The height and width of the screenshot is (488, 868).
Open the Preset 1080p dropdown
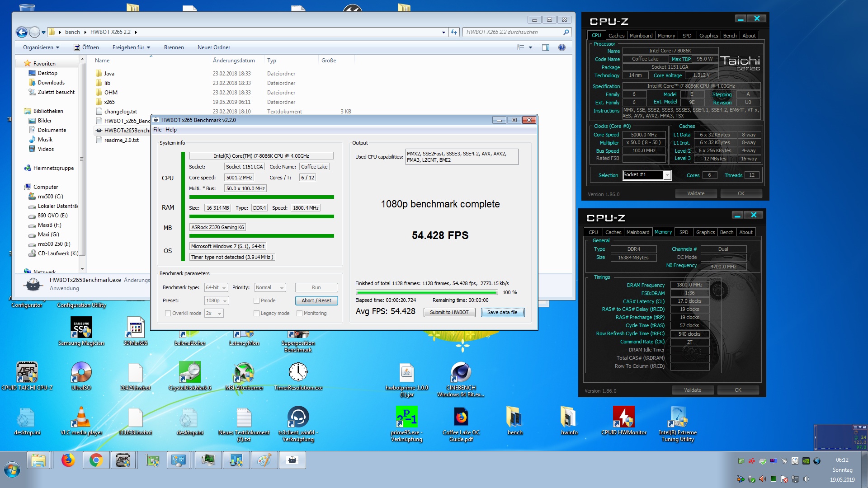(x=217, y=300)
